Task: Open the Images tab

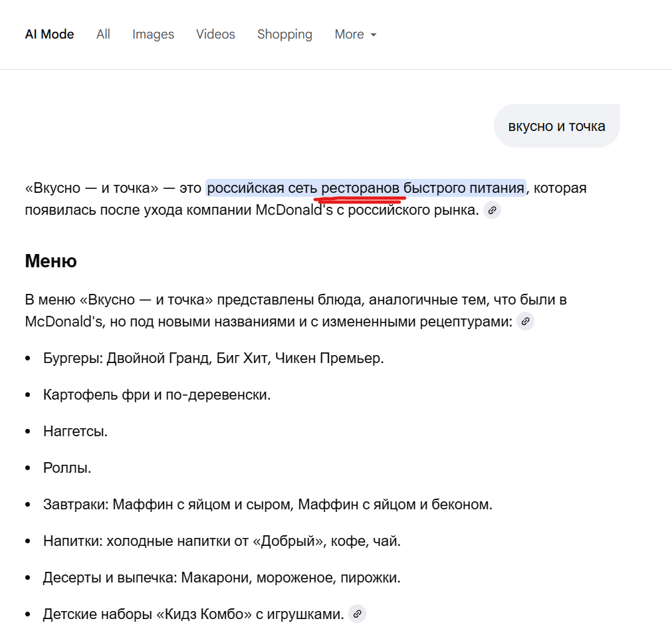Action: coord(153,35)
